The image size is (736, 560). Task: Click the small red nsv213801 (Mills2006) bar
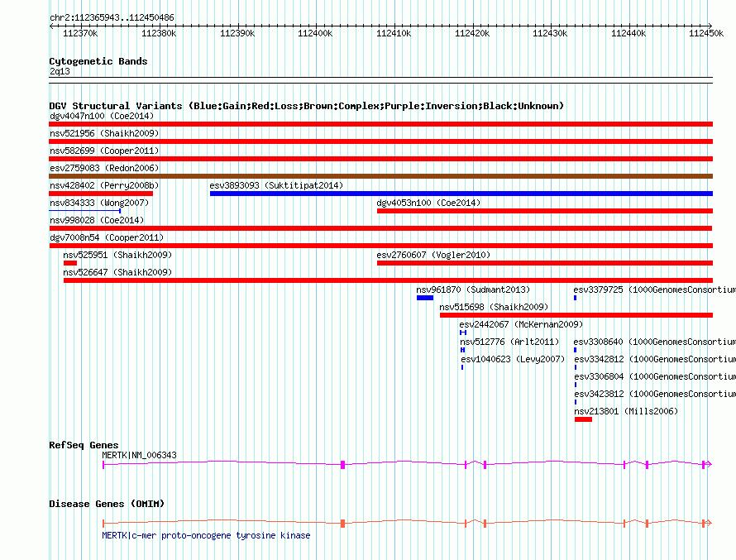pos(583,419)
